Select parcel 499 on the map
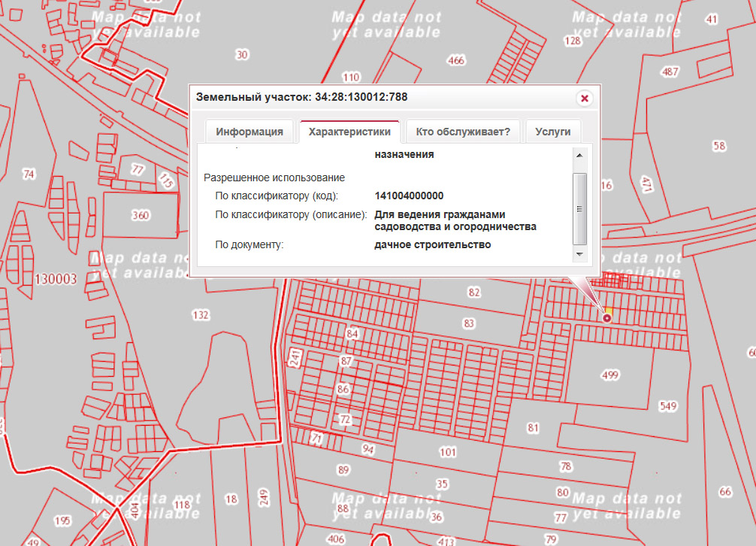756x546 pixels. pyautogui.click(x=609, y=375)
